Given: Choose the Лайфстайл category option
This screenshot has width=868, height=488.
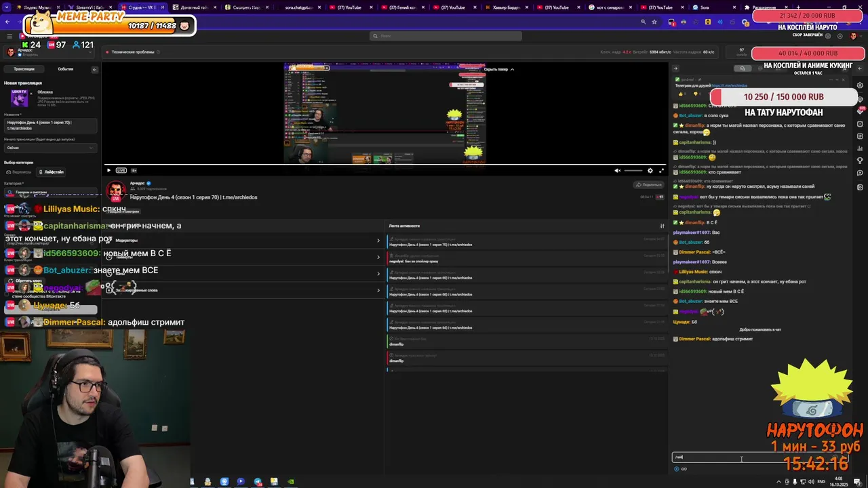Looking at the screenshot, I should click(x=52, y=172).
